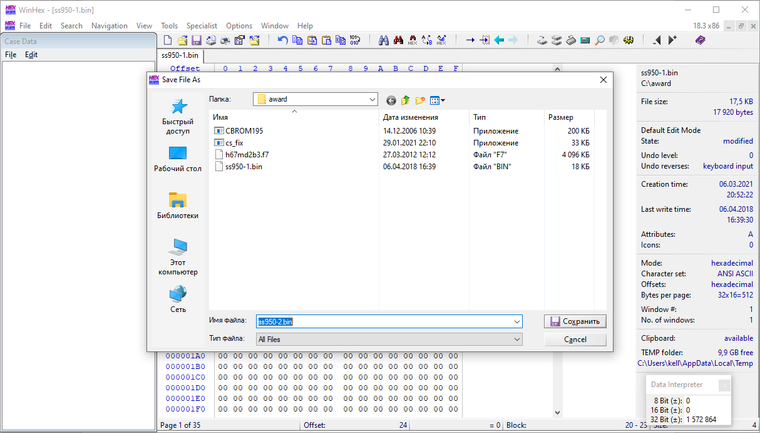Open the Options menu
Viewport: 760px width, 433px height.
(x=239, y=26)
